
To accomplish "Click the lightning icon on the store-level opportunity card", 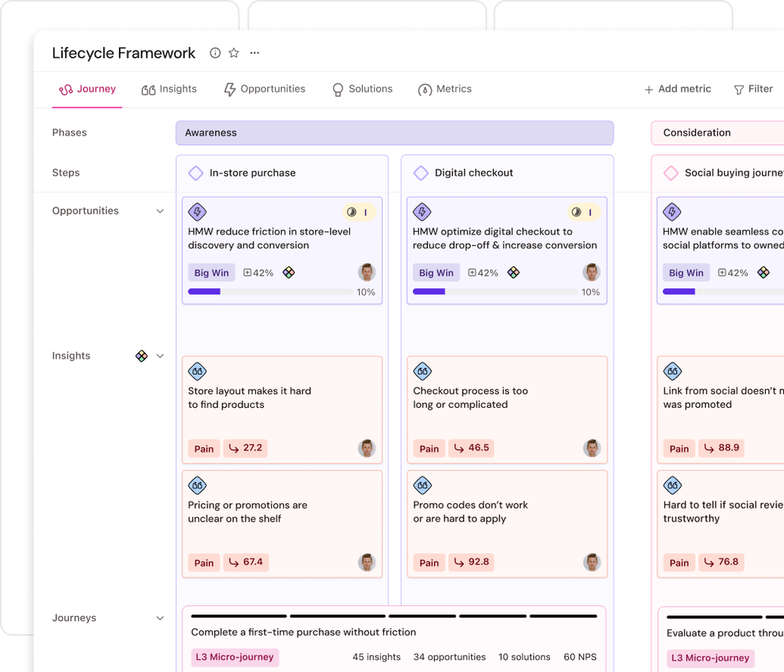I will (x=198, y=212).
